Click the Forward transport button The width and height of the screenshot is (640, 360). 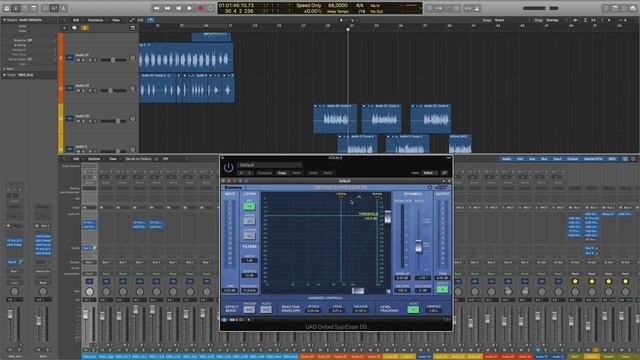[x=167, y=8]
